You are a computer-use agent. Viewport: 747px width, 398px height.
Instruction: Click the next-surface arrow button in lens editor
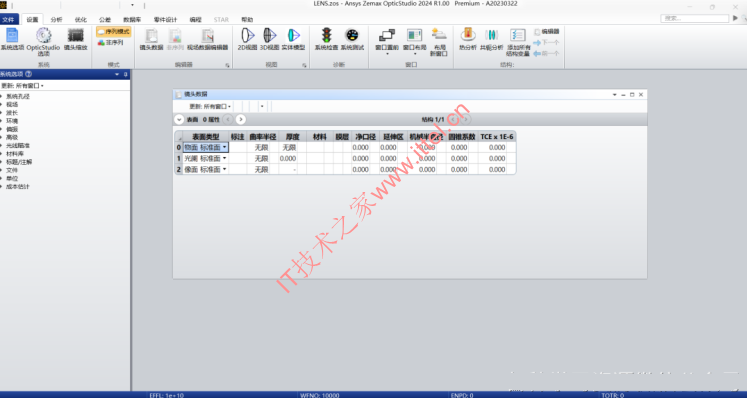(x=241, y=119)
